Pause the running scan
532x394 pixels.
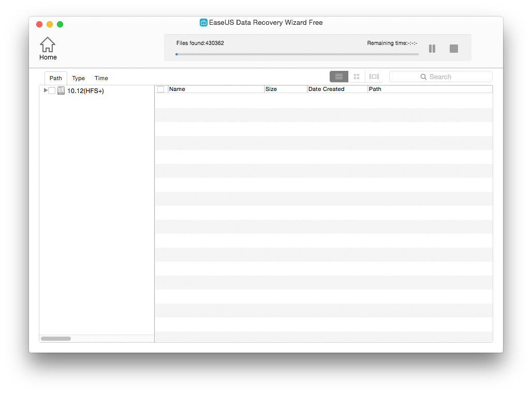click(x=432, y=49)
